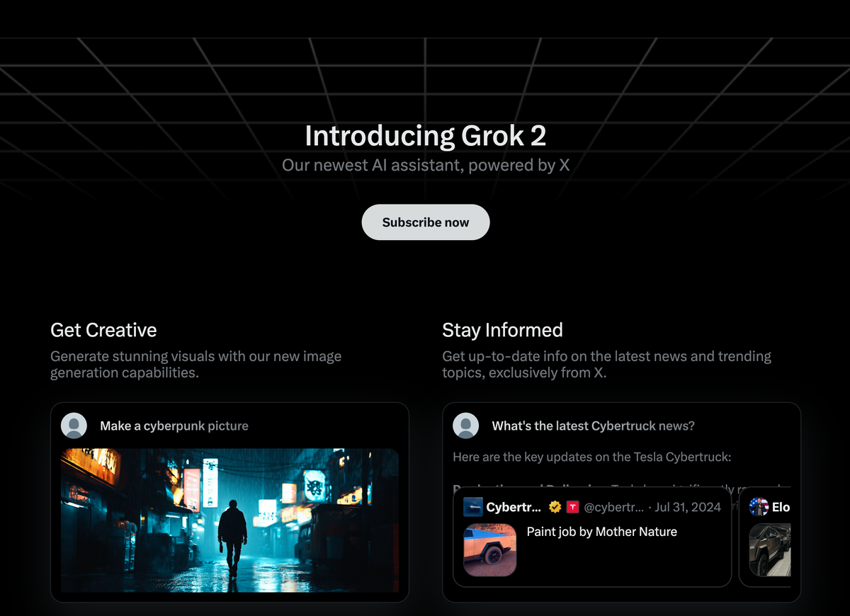Open Elon's profile avatar in second post
Viewport: 850px width, 616px height.
tap(759, 507)
